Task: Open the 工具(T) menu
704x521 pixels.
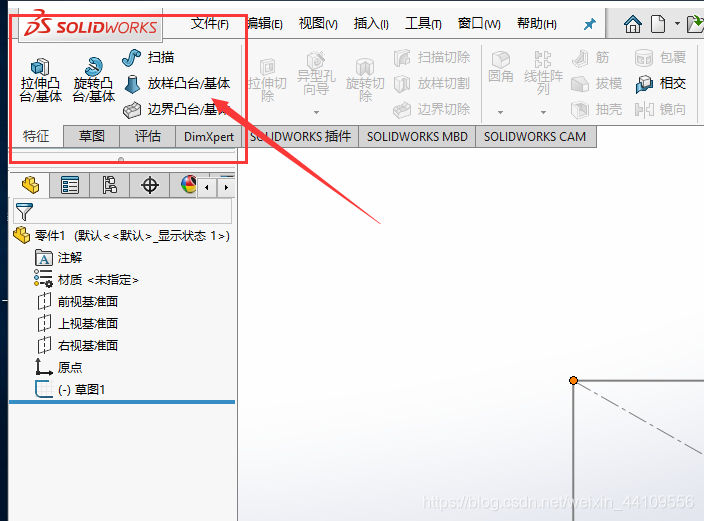Action: (x=423, y=23)
